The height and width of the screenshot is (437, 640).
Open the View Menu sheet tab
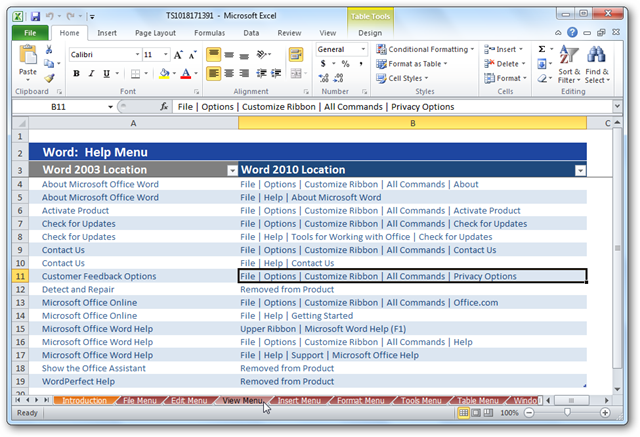click(242, 401)
